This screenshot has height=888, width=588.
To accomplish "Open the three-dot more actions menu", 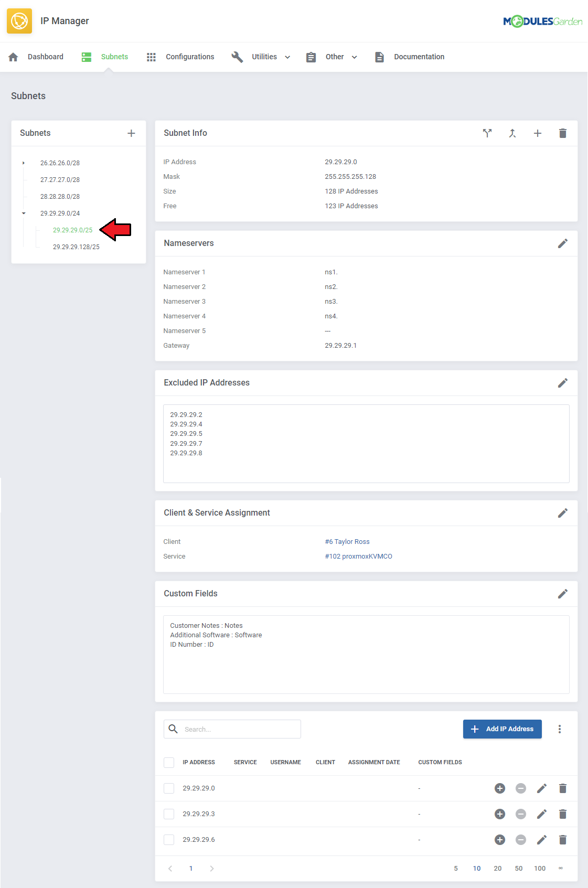I will click(560, 729).
